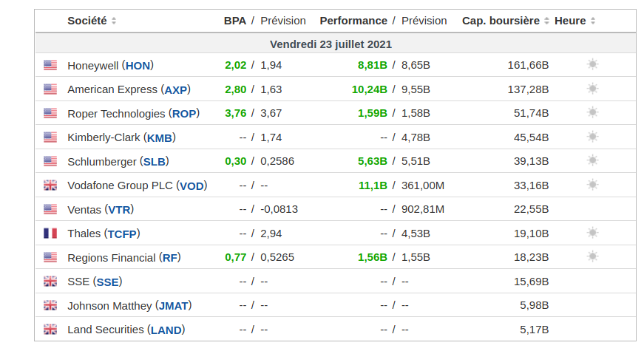
Task: Click the US flag icon beside Honeywell
Action: 50,65
